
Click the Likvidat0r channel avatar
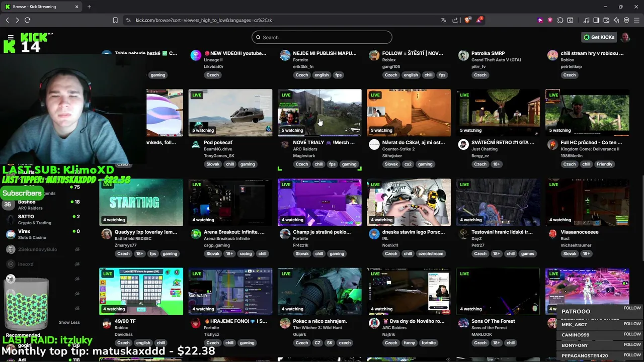pos(196,55)
